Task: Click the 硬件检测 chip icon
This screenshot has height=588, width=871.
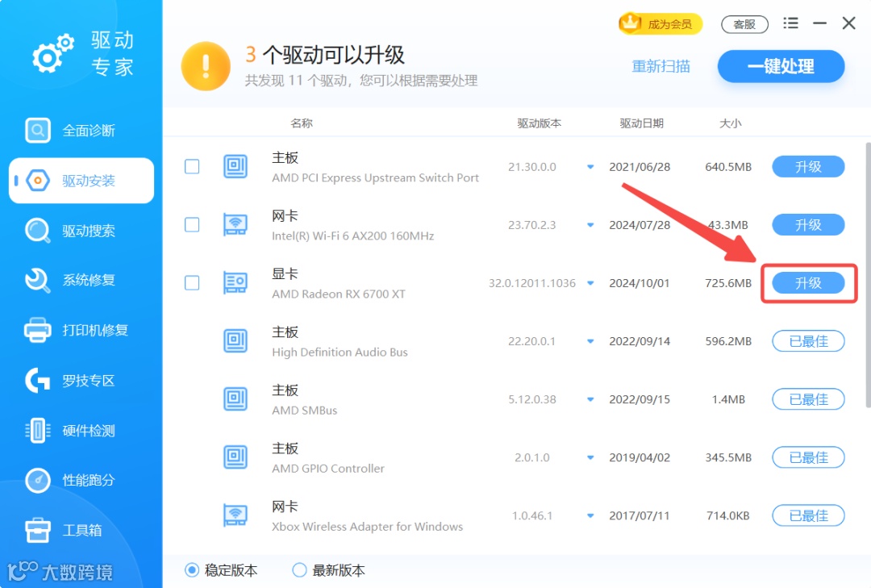Action: [38, 430]
